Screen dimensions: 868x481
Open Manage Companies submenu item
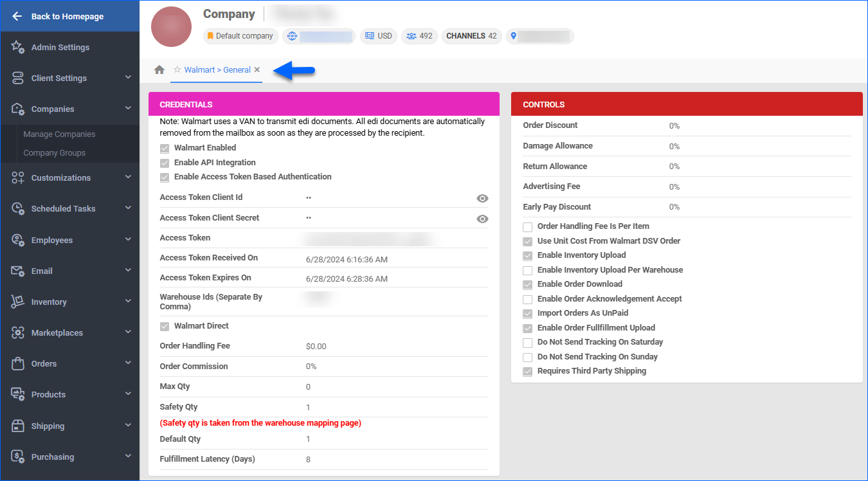point(59,134)
